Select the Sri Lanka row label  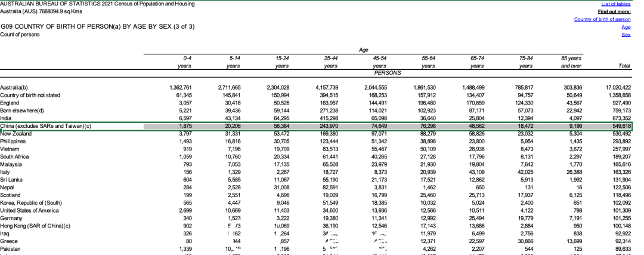pyautogui.click(x=11, y=180)
